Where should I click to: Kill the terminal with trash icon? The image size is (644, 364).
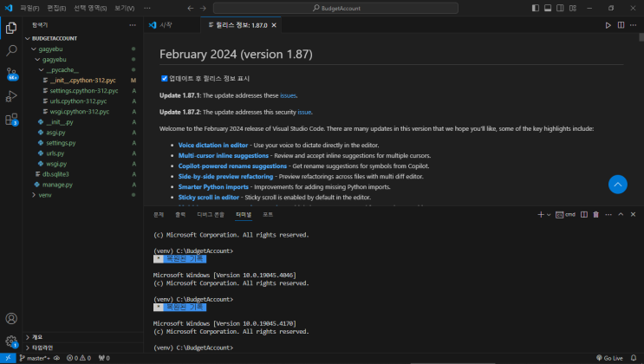(x=596, y=214)
